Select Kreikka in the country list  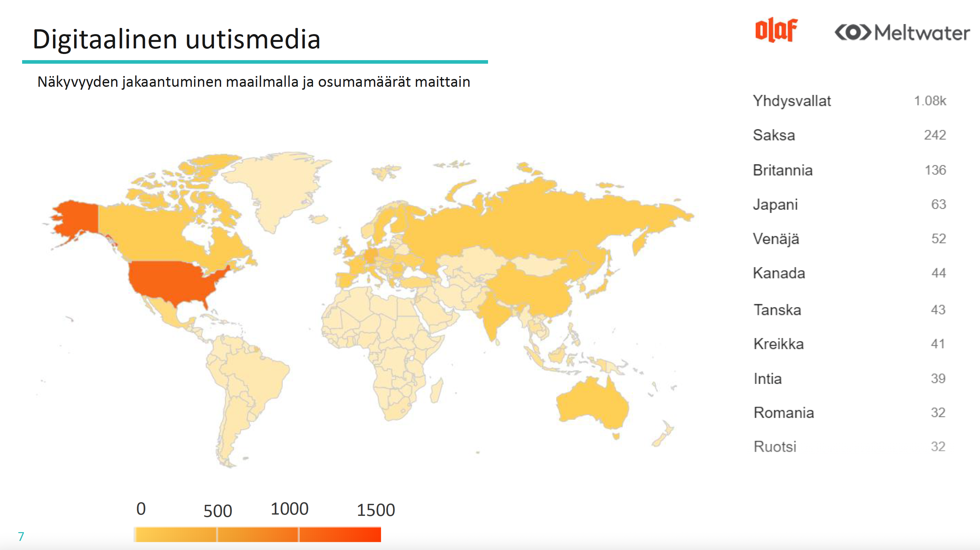[849, 344]
